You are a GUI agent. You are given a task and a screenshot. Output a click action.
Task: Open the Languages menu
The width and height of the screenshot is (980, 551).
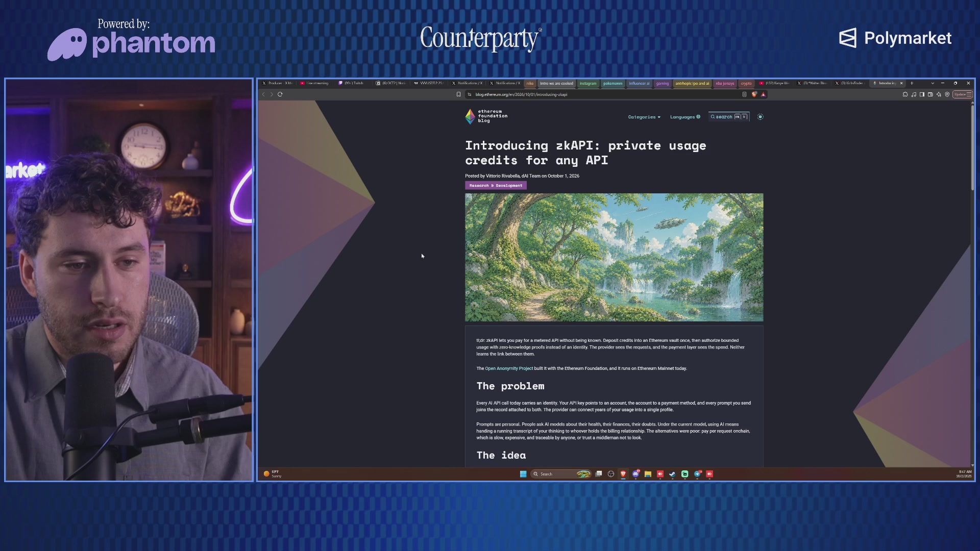pos(685,117)
